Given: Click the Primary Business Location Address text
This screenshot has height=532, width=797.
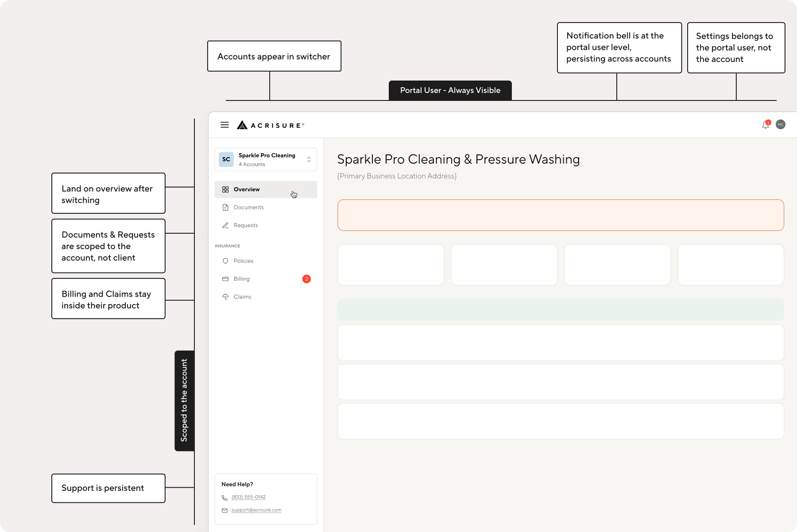Looking at the screenshot, I should 397,176.
